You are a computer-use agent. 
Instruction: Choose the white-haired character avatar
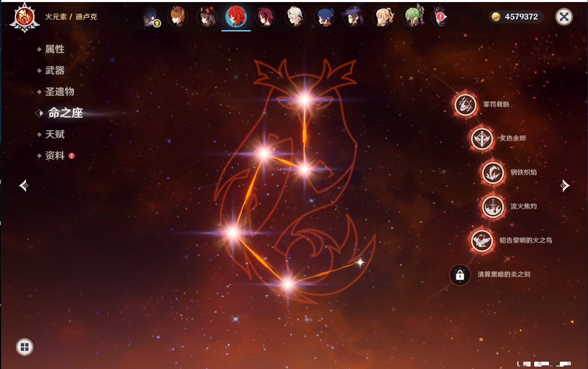[295, 17]
